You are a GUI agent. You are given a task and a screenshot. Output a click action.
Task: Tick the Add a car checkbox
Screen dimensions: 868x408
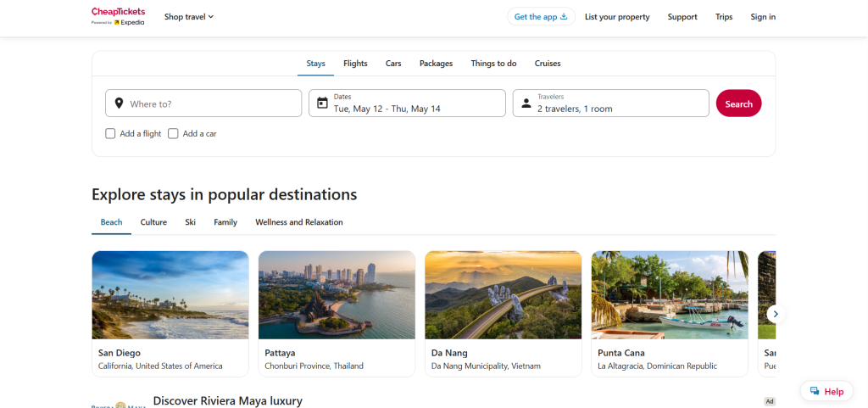173,133
